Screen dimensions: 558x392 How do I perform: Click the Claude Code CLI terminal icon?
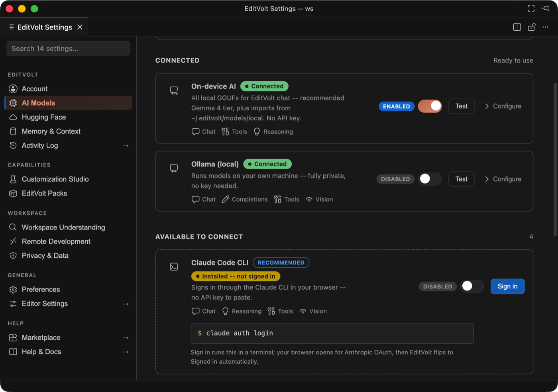pos(174,267)
